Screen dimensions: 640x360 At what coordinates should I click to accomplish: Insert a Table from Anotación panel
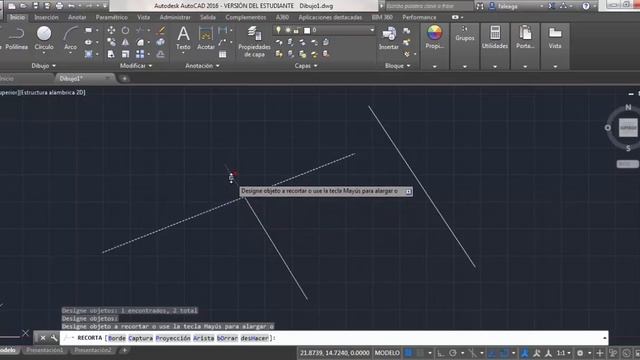point(222,54)
